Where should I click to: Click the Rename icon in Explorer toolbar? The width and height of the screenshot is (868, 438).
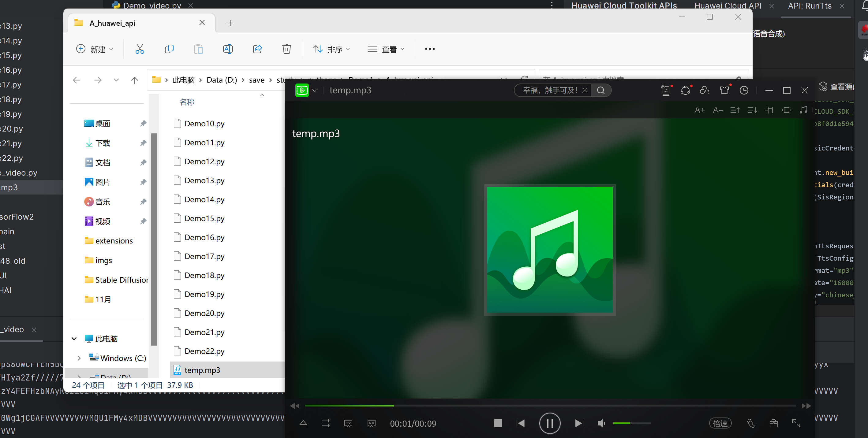(228, 49)
